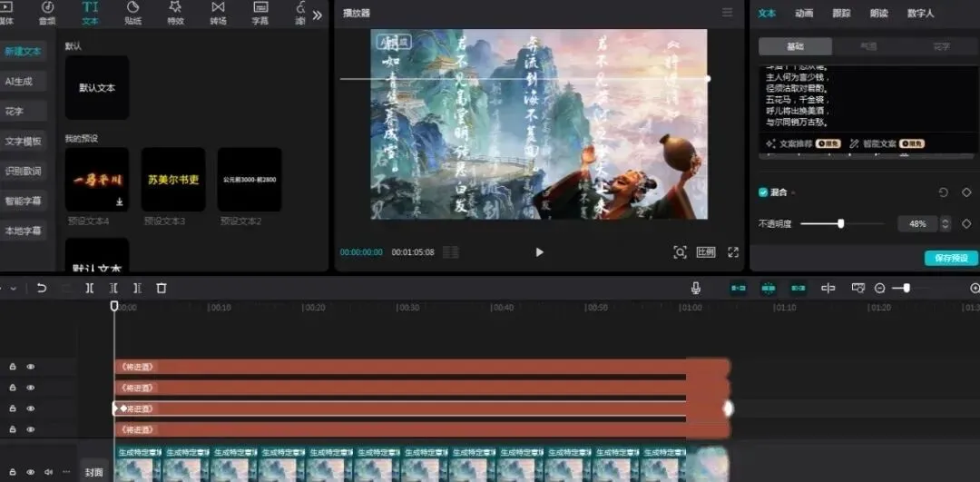Add keyframe for 不透明度 opacity
Image resolution: width=980 pixels, height=482 pixels.
pyautogui.click(x=966, y=223)
